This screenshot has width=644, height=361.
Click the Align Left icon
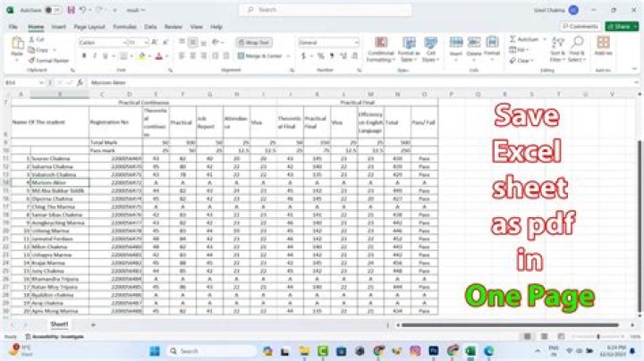[x=182, y=55]
